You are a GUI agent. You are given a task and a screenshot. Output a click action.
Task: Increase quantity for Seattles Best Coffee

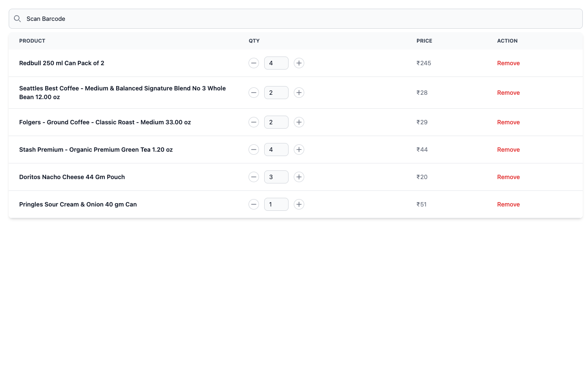pyautogui.click(x=299, y=93)
